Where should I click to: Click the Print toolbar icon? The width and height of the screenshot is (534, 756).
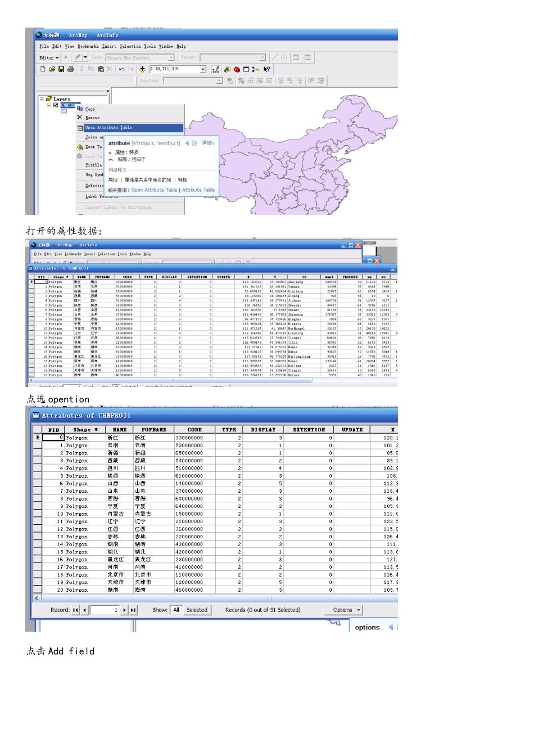(x=70, y=69)
